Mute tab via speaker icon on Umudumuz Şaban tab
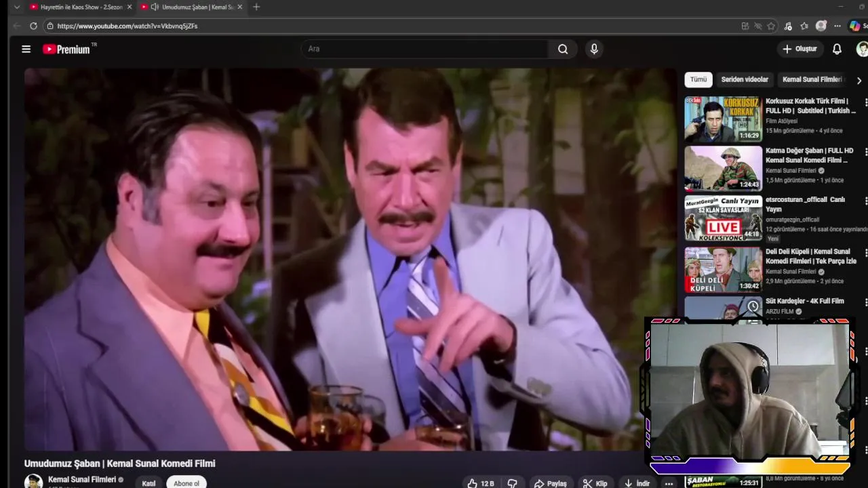This screenshot has height=488, width=868. coord(155,7)
